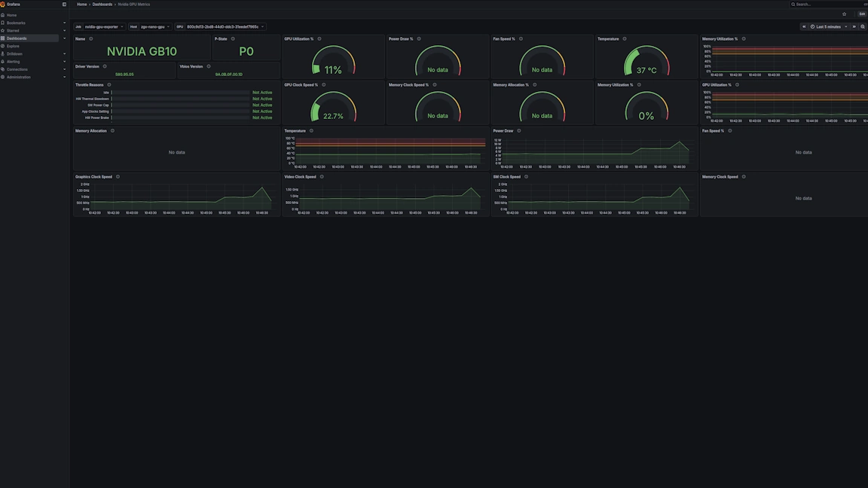Open the Last 5 minutes time picker

coord(829,26)
